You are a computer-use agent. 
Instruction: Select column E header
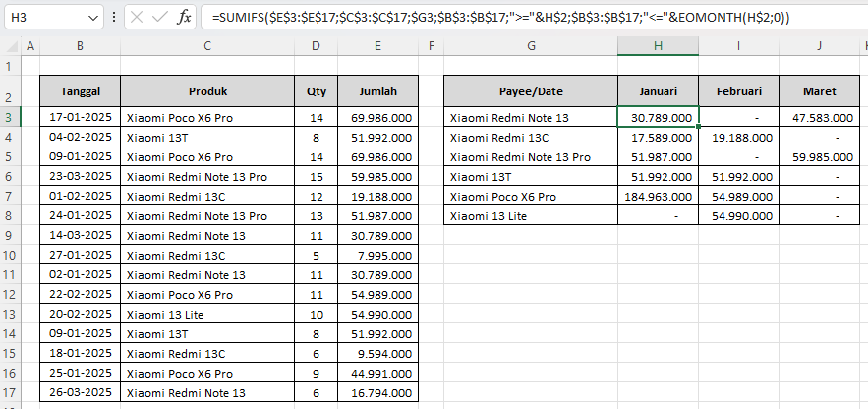[377, 46]
